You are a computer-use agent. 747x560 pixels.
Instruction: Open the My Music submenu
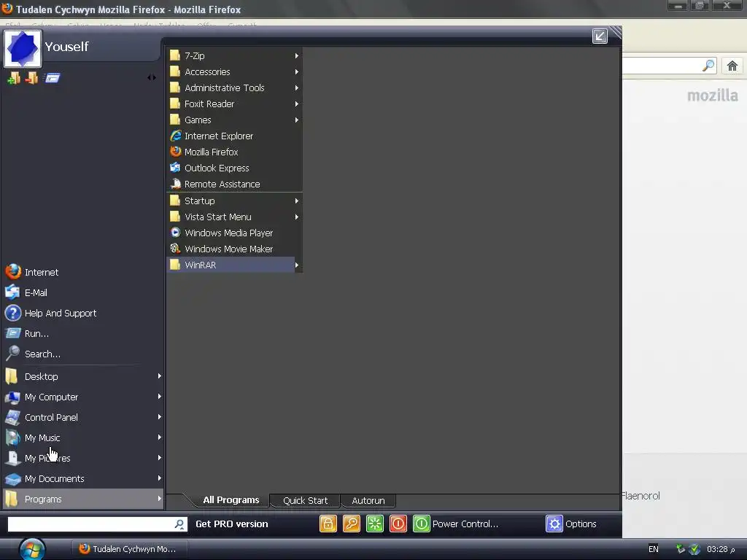83,437
